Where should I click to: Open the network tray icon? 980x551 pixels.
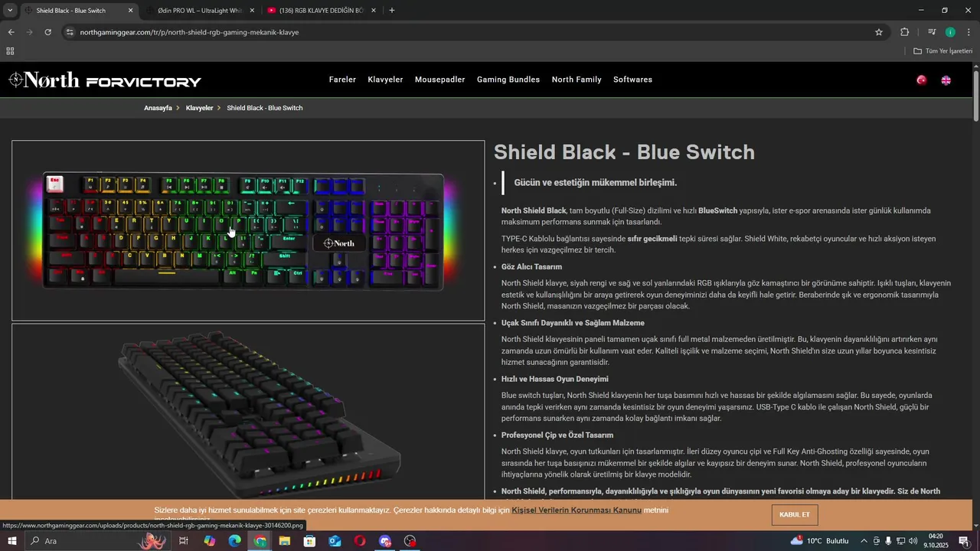click(x=900, y=541)
